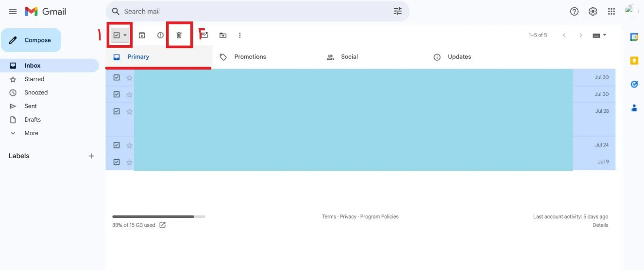This screenshot has width=644, height=270.
Task: Star the email dated Jul 24
Action: click(x=129, y=145)
